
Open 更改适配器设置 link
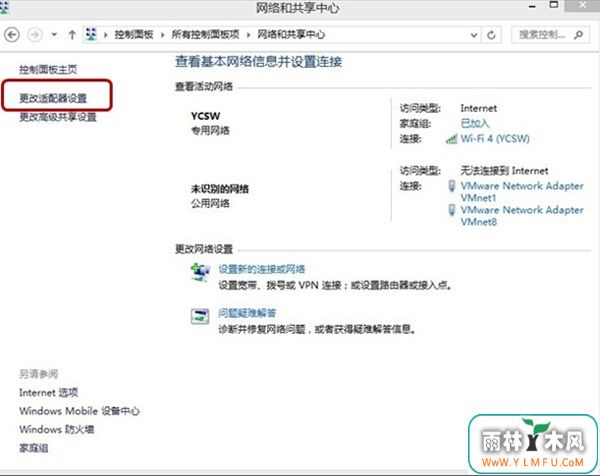click(53, 98)
